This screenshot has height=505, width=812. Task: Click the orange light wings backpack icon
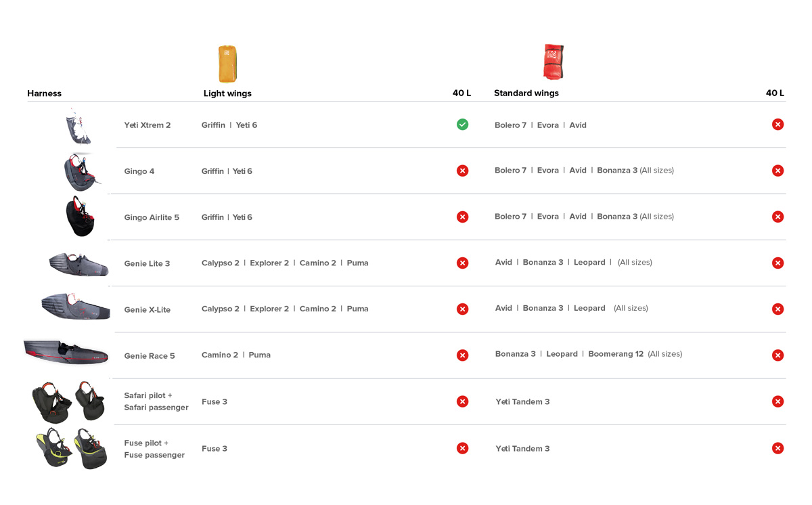tap(227, 64)
